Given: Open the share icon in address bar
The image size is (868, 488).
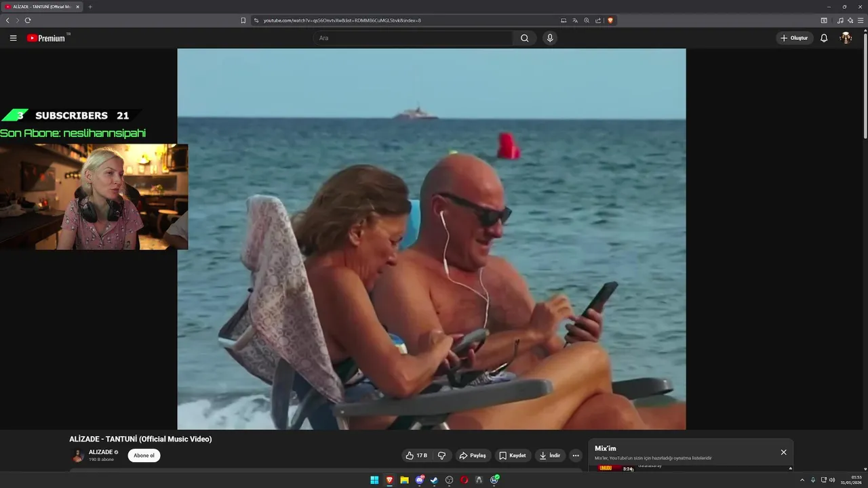Looking at the screenshot, I should 598,20.
